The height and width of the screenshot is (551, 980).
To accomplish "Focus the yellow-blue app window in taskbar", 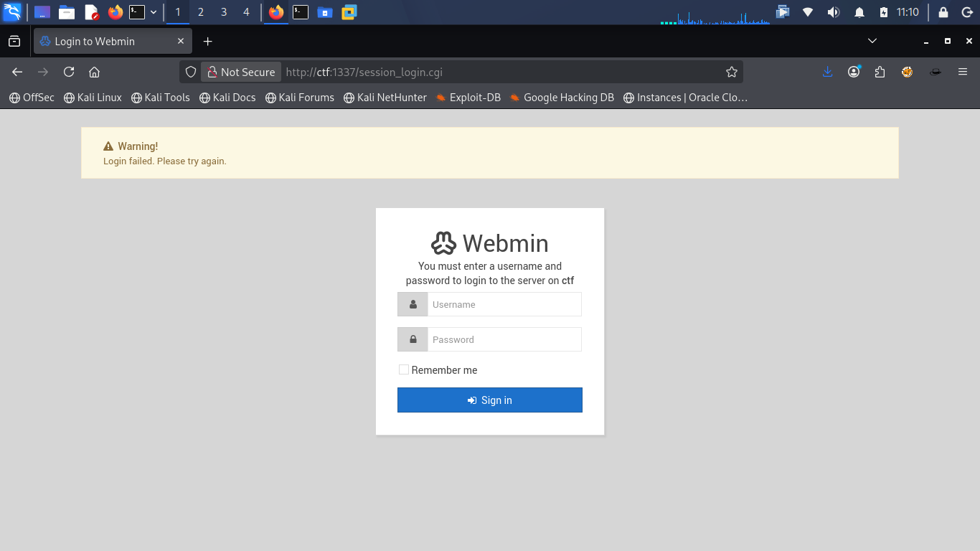I will pos(349,12).
